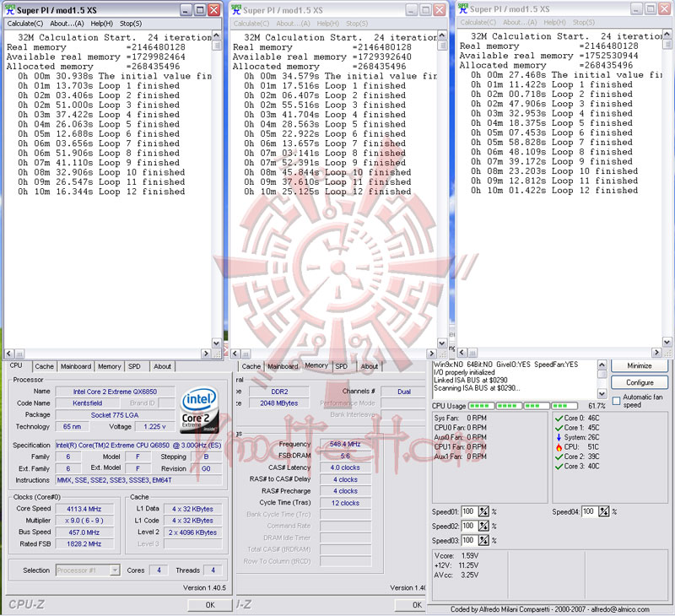Click the Intel Core 2 Extreme logo

(199, 409)
